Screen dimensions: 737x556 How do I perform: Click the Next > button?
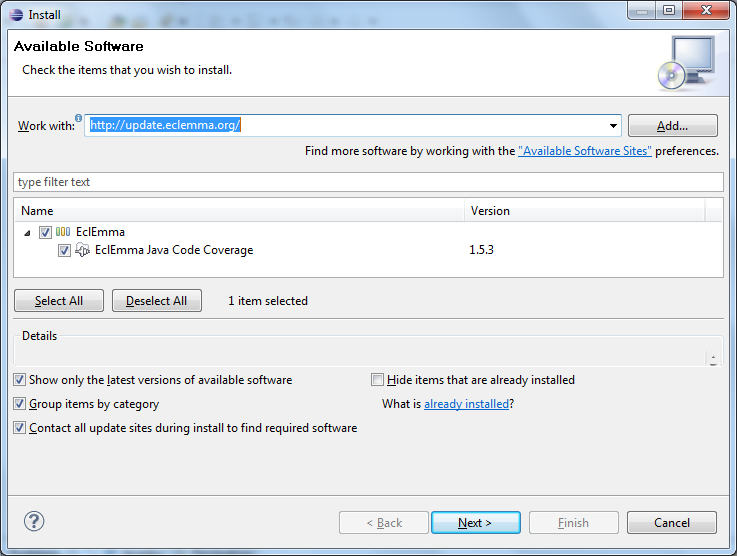pos(475,523)
